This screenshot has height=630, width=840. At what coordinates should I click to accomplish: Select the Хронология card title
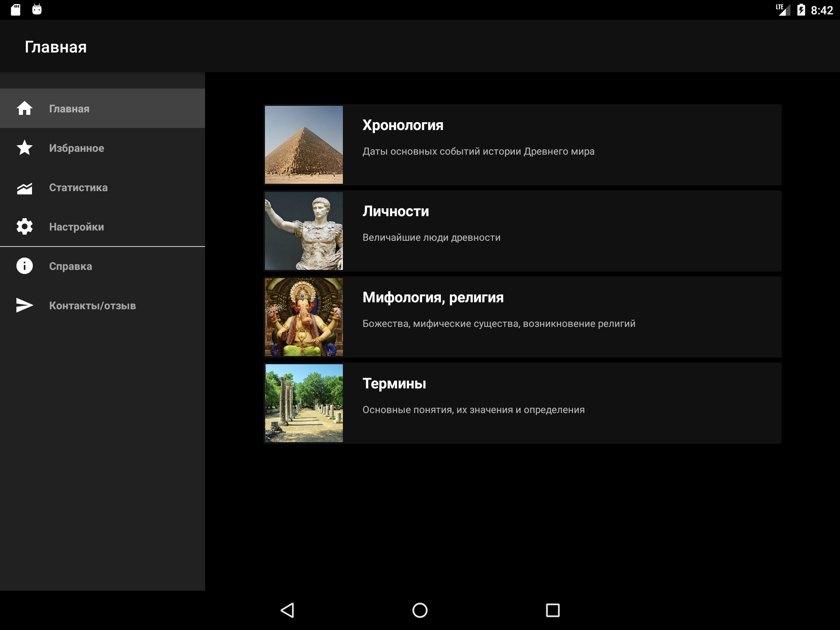[x=403, y=125]
